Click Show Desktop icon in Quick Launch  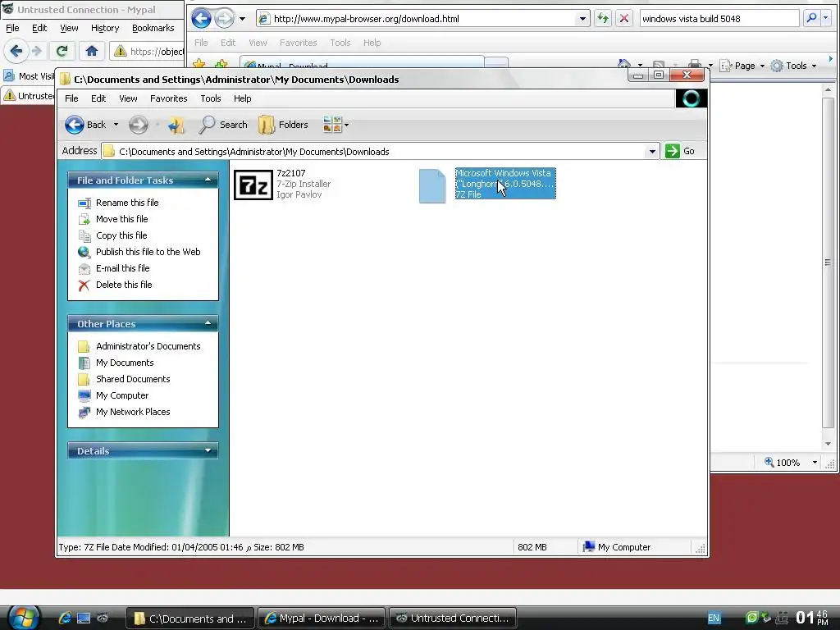pyautogui.click(x=84, y=619)
